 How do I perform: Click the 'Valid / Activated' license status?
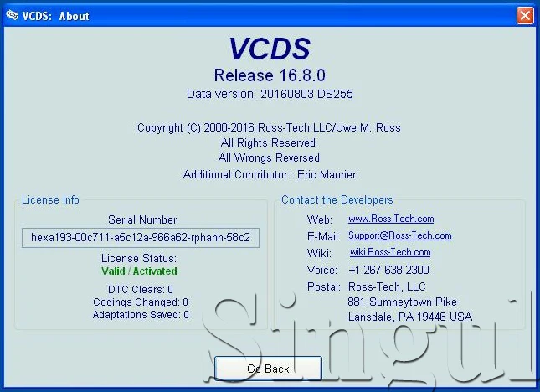coord(139,271)
